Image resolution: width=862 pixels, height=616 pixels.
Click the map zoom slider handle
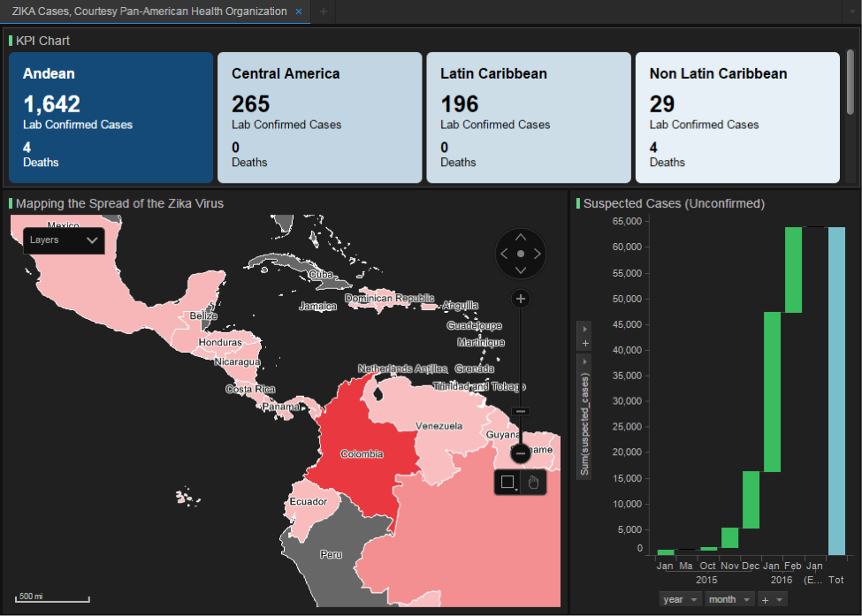pyautogui.click(x=520, y=411)
